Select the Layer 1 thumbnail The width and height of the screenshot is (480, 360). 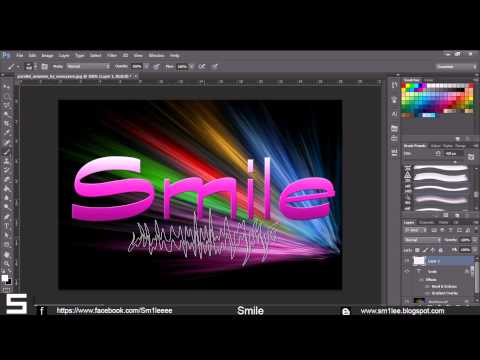click(419, 261)
